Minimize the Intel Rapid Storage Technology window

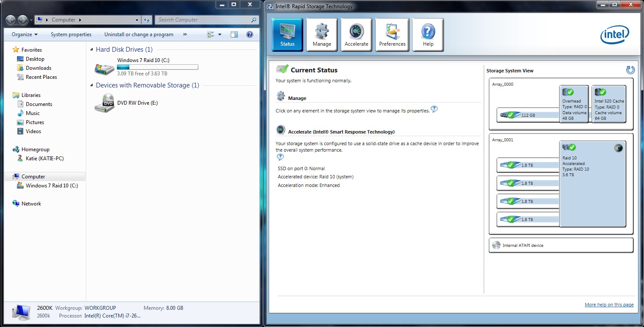pyautogui.click(x=603, y=4)
